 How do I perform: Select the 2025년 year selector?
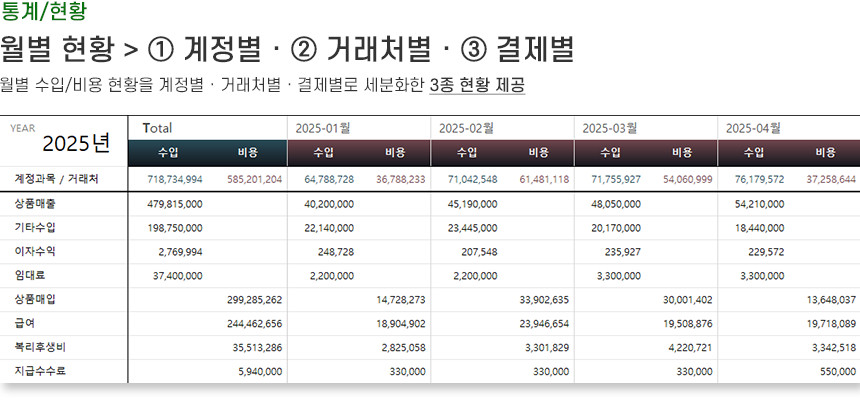(x=76, y=143)
